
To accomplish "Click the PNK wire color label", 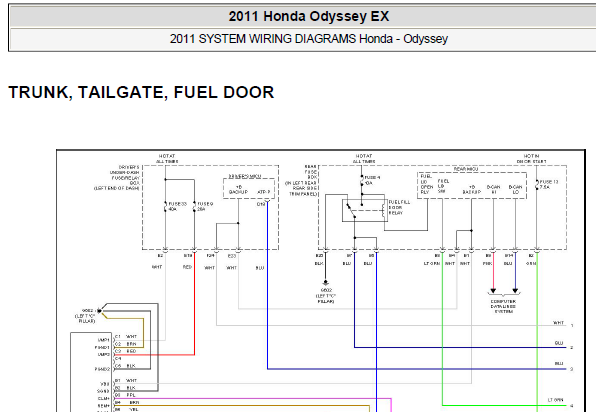I will (487, 263).
